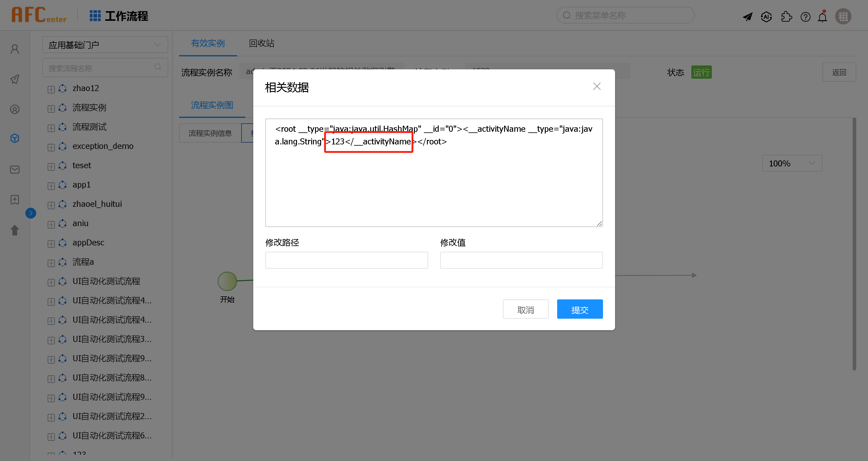Open the mail envelope icon in sidebar

pyautogui.click(x=14, y=169)
